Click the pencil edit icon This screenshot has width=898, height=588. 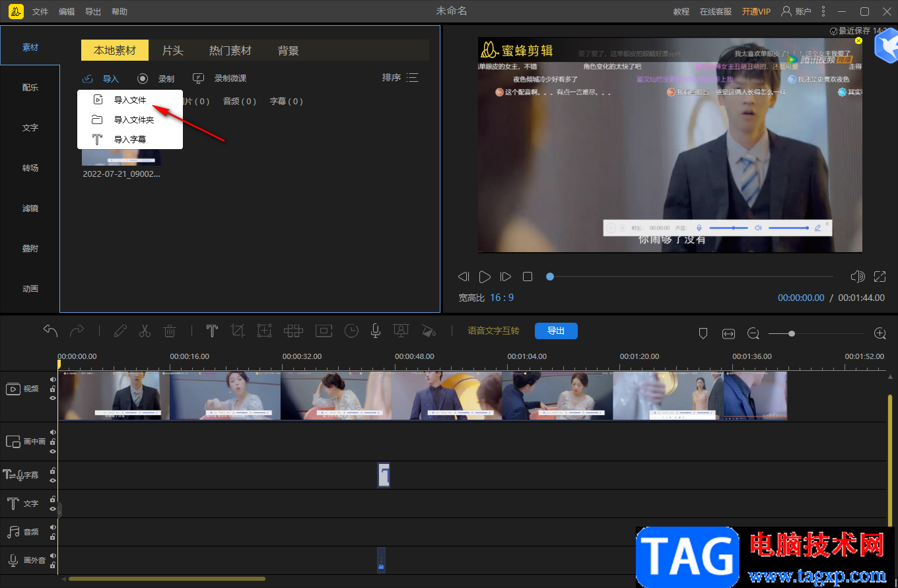pyautogui.click(x=120, y=331)
